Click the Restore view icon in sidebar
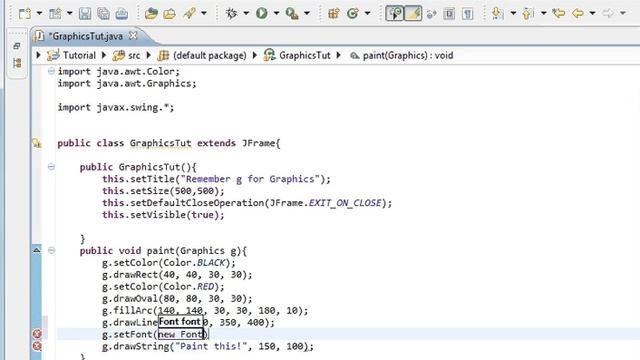 click(17, 46)
